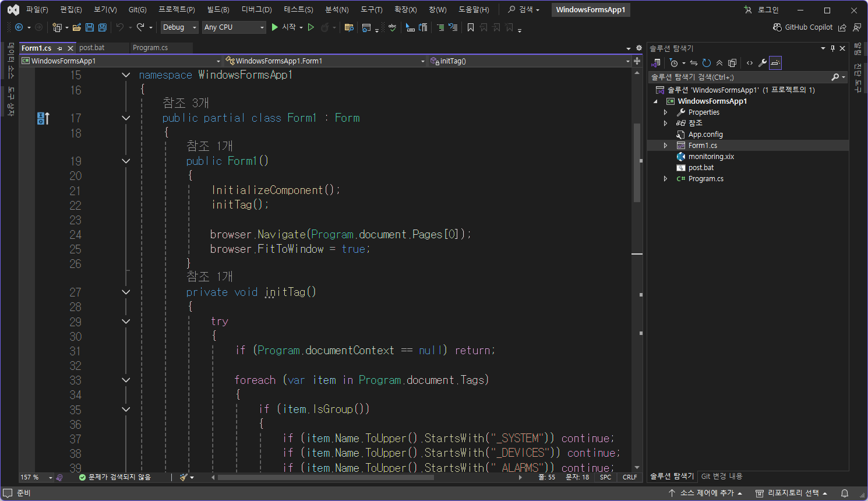Viewport: 868px width, 501px height.
Task: Switch to the Program.cs tab
Action: click(150, 48)
